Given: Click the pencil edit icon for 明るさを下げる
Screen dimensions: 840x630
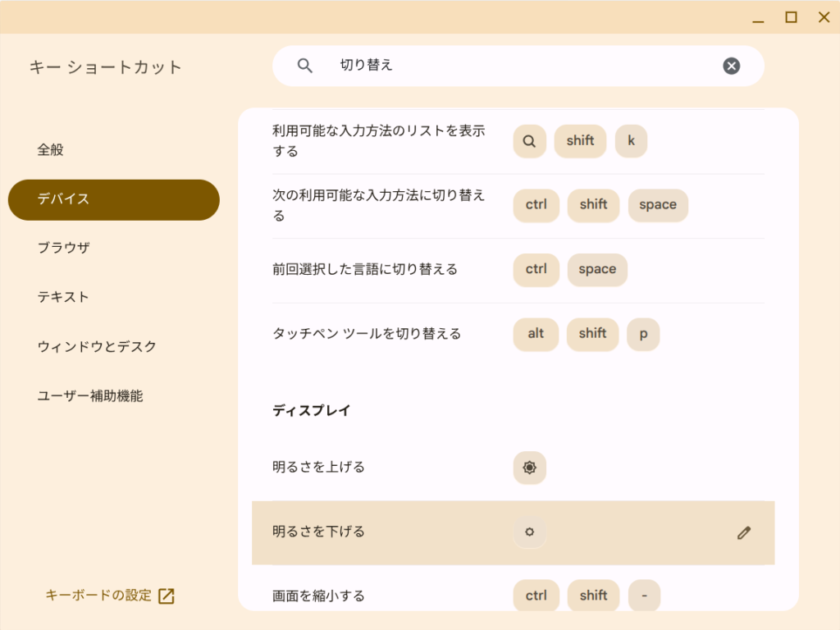Looking at the screenshot, I should (743, 532).
